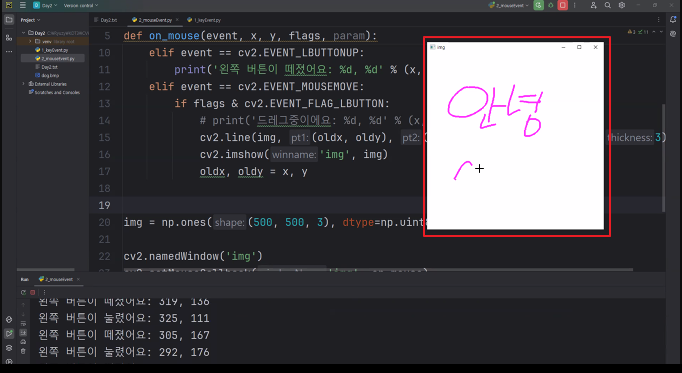Viewport: 682px width, 373px height.
Task: Go to previous highlighted problem arrow
Action: pos(654,32)
